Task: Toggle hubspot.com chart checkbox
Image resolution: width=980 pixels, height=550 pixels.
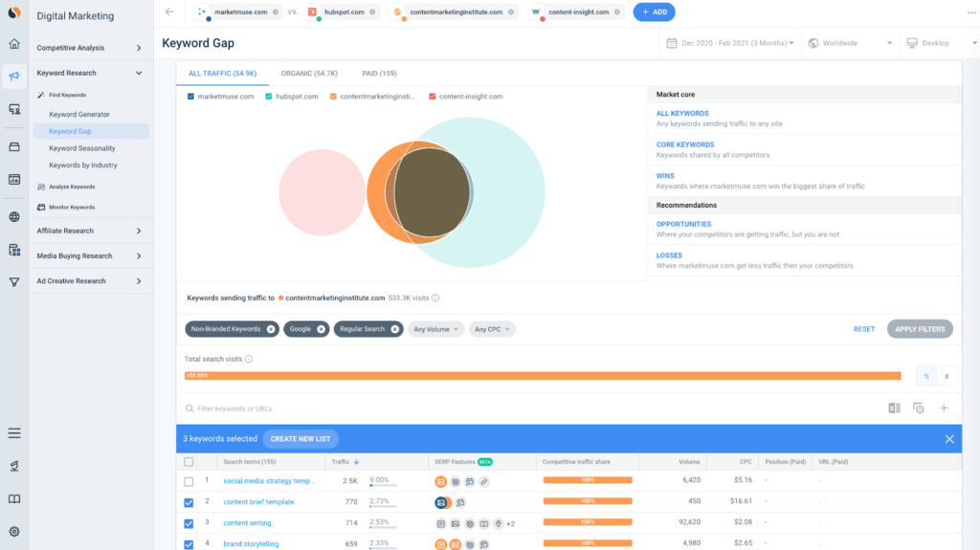Action: 269,97
